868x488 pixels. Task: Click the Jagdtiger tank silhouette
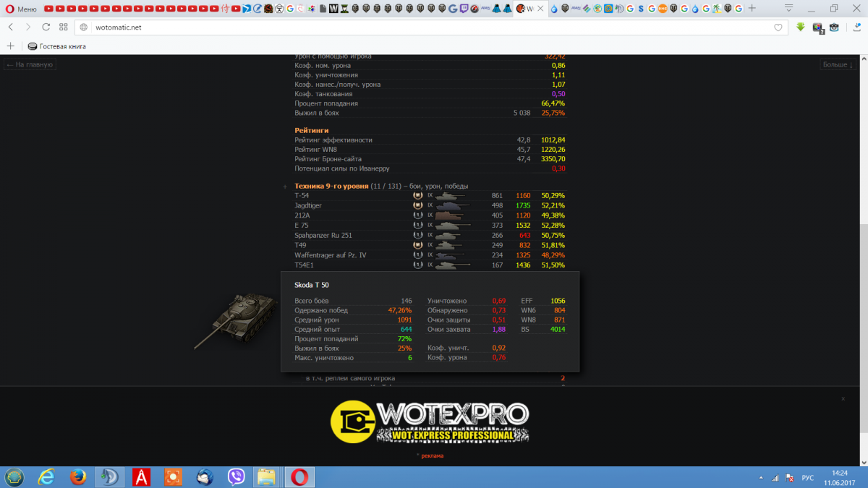(452, 205)
